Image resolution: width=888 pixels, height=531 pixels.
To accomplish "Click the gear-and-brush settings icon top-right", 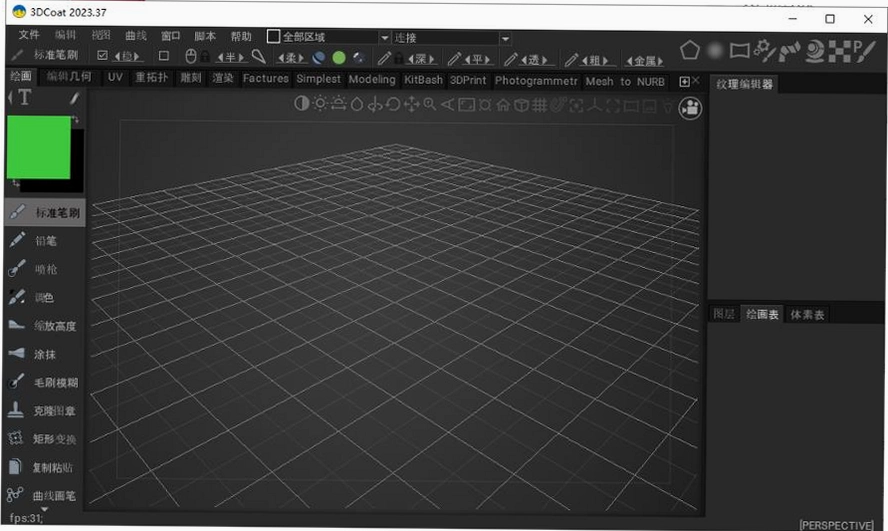I will point(764,50).
